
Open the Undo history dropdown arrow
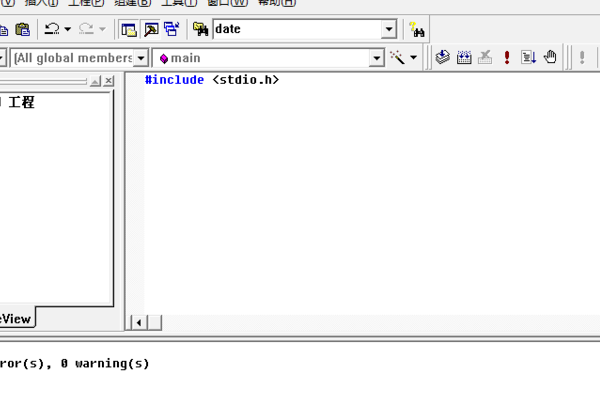(68, 29)
